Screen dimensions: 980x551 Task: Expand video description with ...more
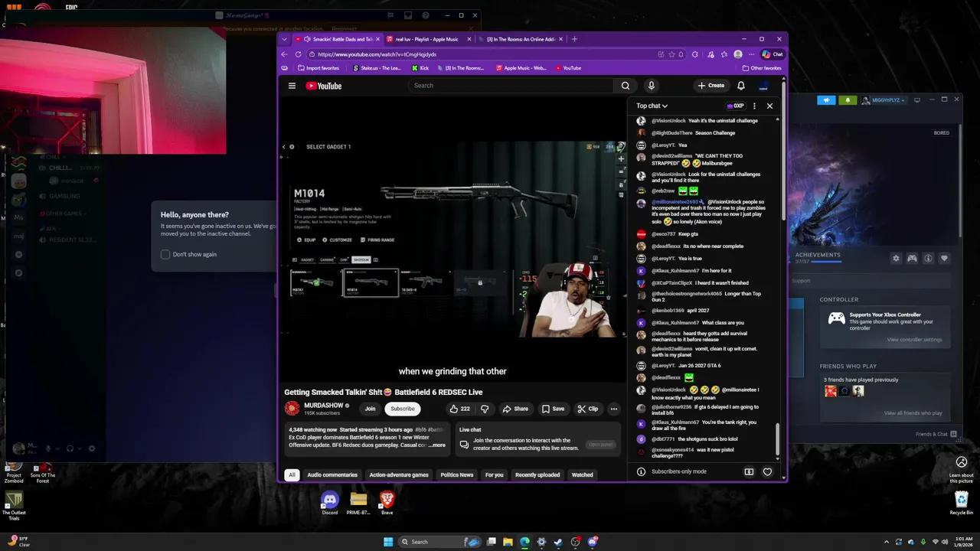pos(436,445)
